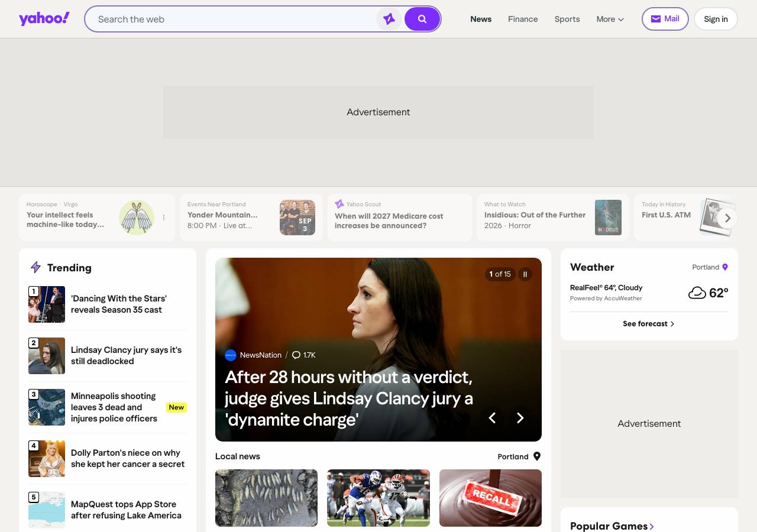Go to the previous slideshow story
The width and height of the screenshot is (757, 532).
492,418
